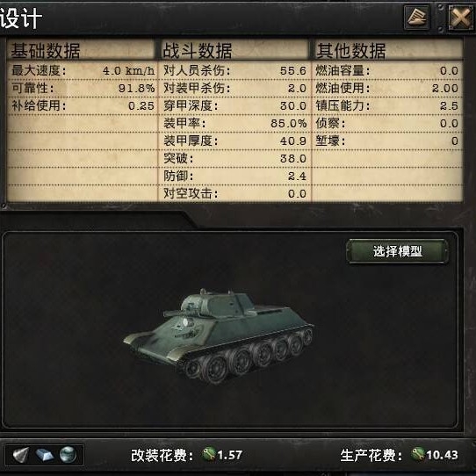This screenshot has height=476, width=476.
Task: Close the tank design window
Action: 460,18
